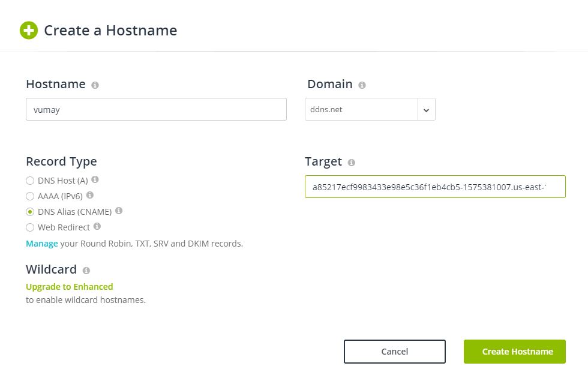Click the DNS Alias (CNAME) info icon

(x=119, y=211)
